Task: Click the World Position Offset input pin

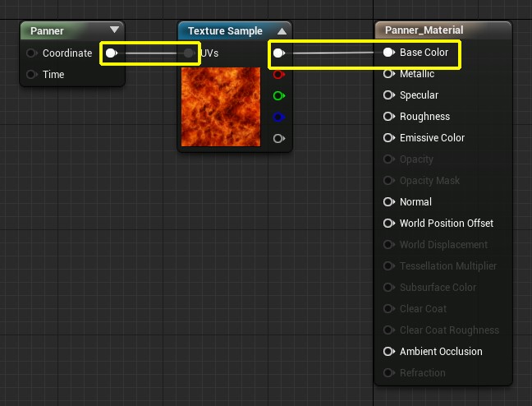Action: tap(389, 224)
